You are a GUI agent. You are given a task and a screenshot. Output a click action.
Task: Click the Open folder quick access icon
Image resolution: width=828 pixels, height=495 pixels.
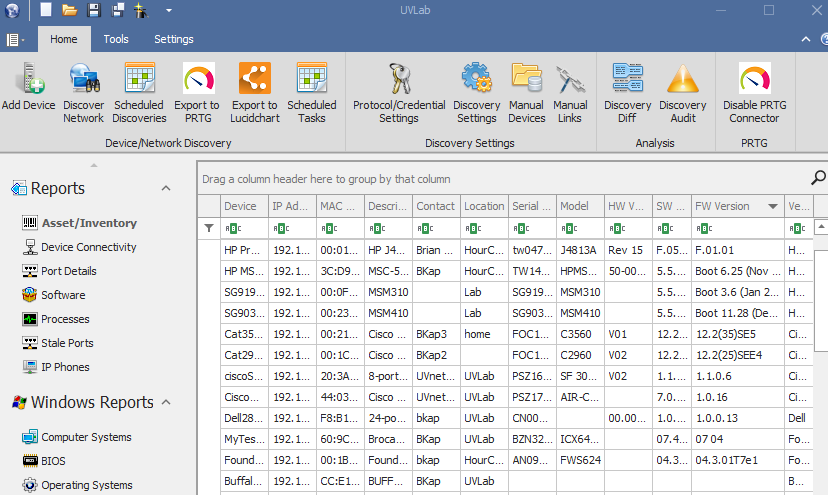point(70,10)
